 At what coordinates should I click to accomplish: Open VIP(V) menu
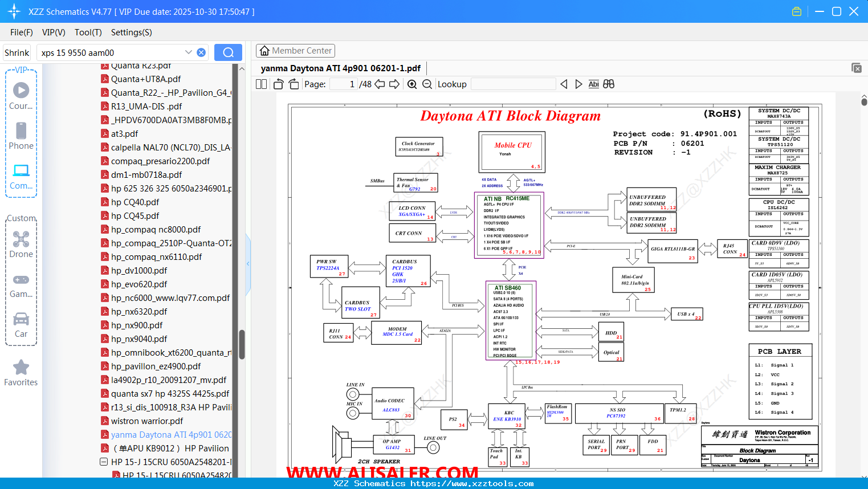tap(54, 32)
